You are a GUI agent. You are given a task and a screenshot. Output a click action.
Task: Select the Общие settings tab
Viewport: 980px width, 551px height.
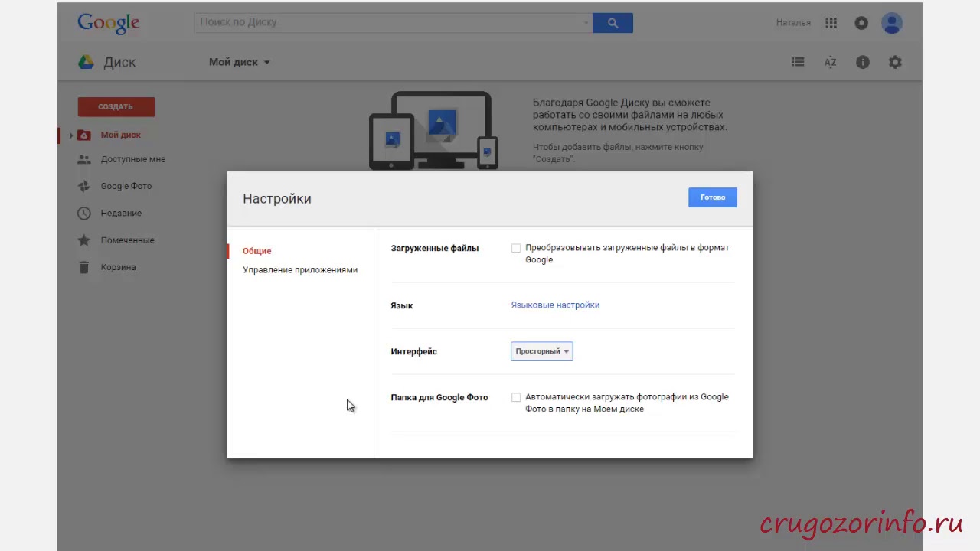(257, 251)
